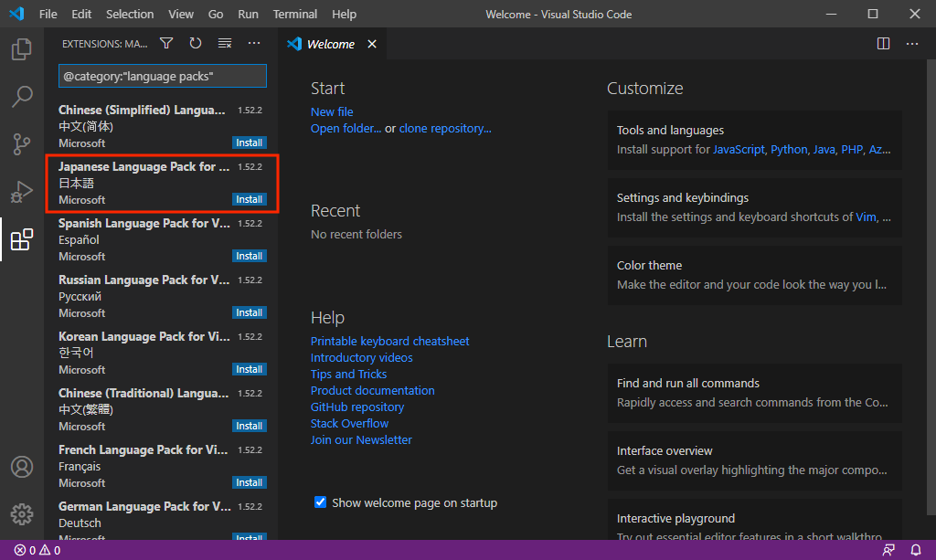Click the New file link
This screenshot has width=936, height=560.
coord(331,111)
